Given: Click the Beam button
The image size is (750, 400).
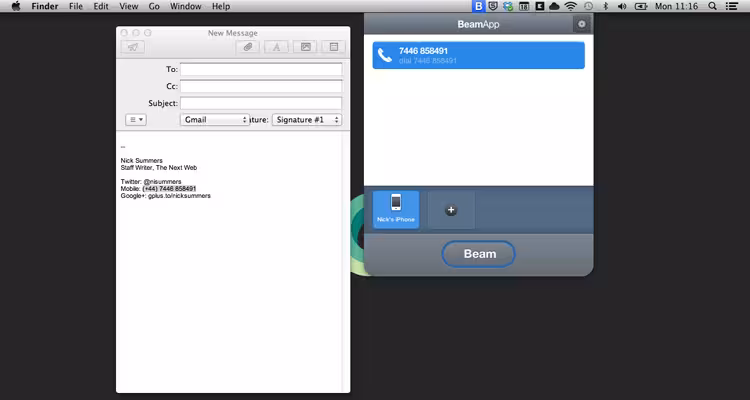Looking at the screenshot, I should tap(478, 254).
